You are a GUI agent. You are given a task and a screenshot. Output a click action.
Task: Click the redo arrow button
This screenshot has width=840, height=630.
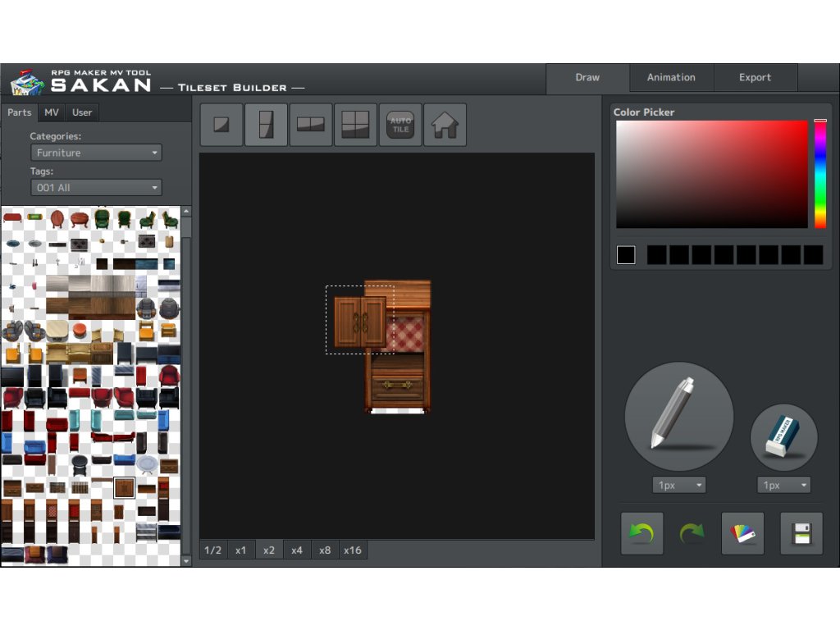click(x=692, y=533)
